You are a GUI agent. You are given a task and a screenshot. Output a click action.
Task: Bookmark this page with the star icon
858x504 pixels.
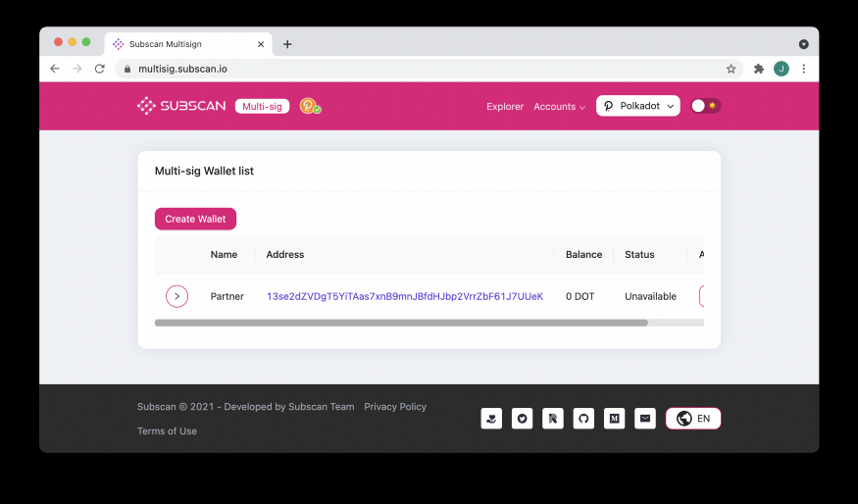[731, 69]
